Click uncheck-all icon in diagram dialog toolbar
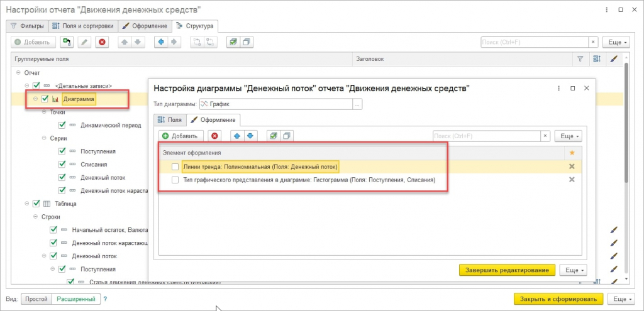644x311 pixels. pyautogui.click(x=286, y=136)
